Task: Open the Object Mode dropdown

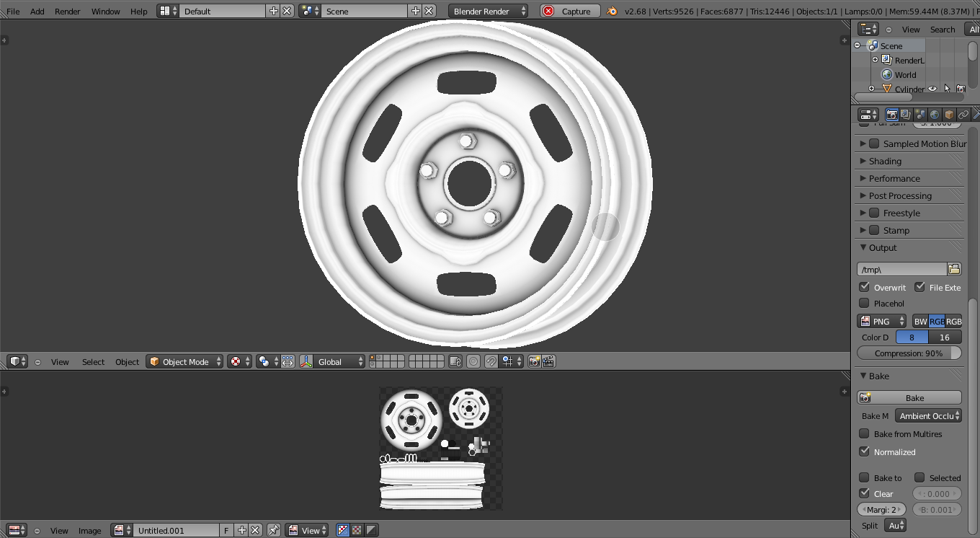Action: coord(184,361)
